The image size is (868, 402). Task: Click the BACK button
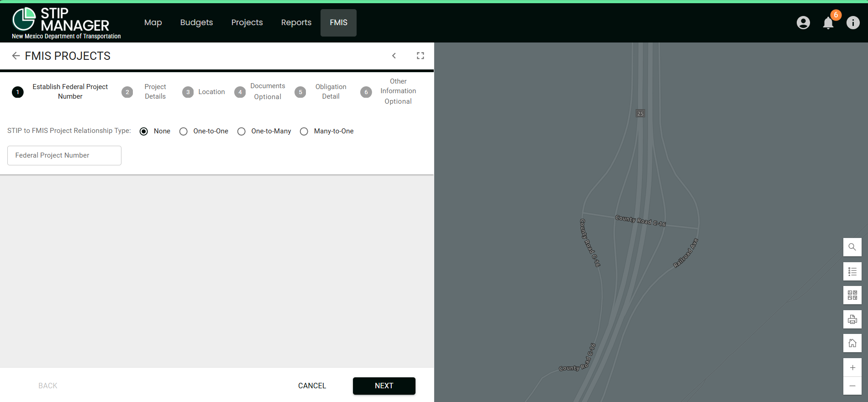click(x=48, y=386)
